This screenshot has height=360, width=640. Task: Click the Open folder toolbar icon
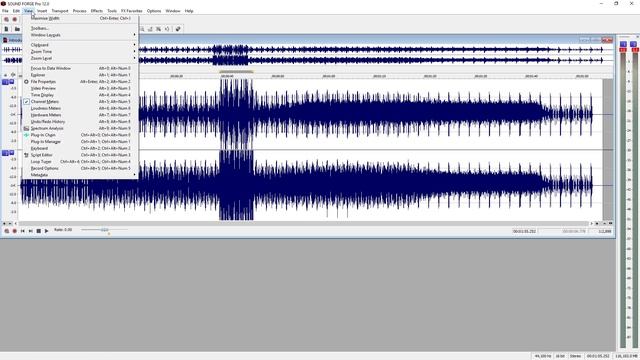(17, 29)
